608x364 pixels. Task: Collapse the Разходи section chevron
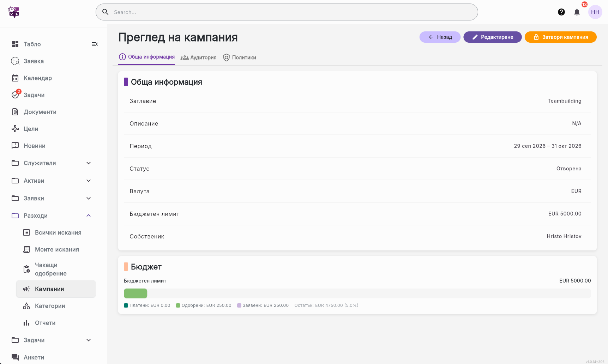(89, 216)
